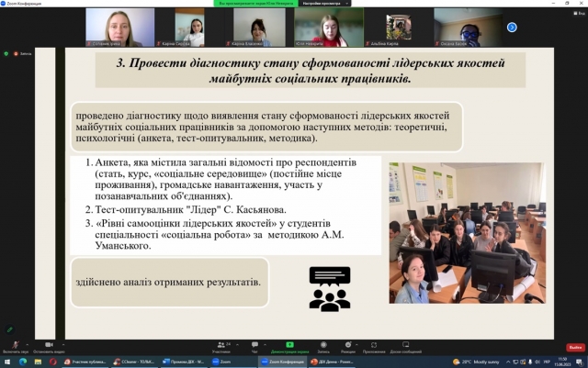The width and height of the screenshot is (588, 368).
Task: Open View Options dropdown in sharing bar
Action: coord(324,4)
